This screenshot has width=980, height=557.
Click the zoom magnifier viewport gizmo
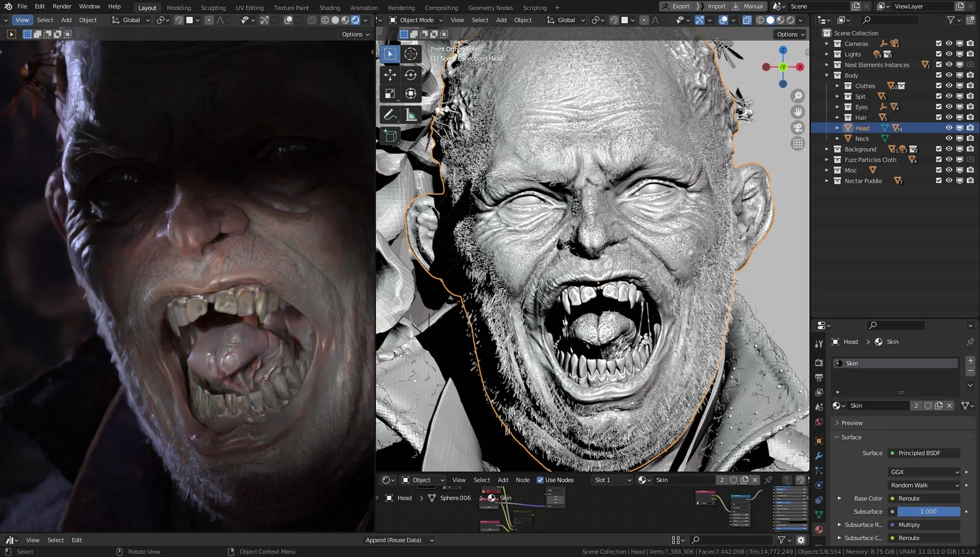[797, 96]
